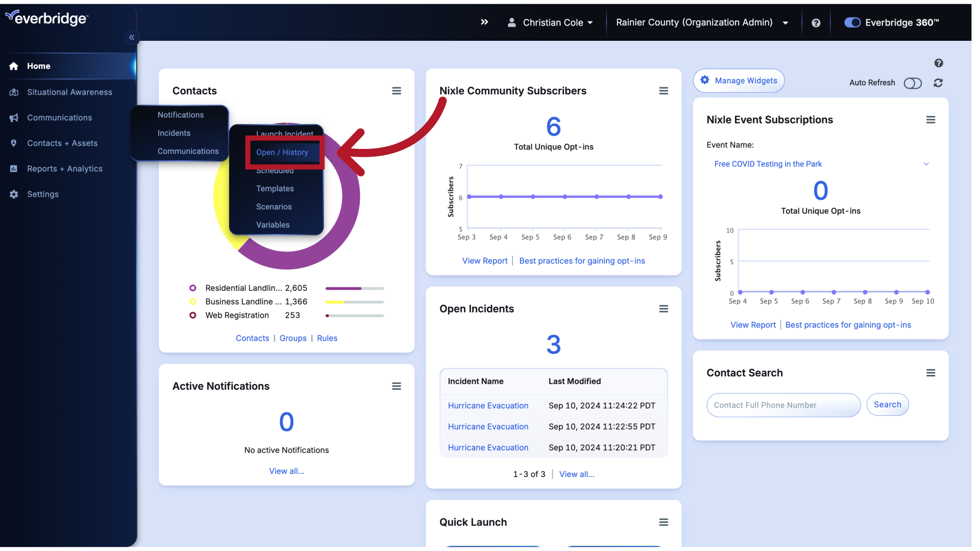The height and width of the screenshot is (551, 980).
Task: Click Contact Full Phone Number search input
Action: click(x=783, y=405)
